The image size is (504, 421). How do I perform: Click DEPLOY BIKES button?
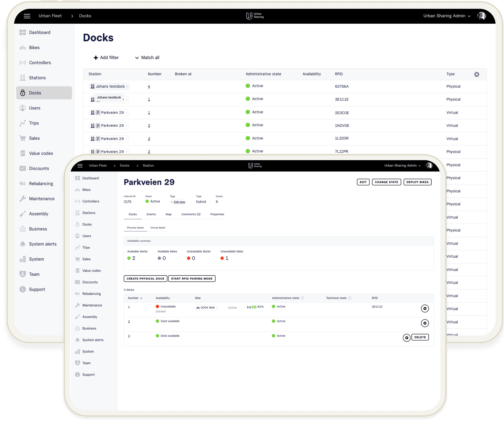point(417,182)
